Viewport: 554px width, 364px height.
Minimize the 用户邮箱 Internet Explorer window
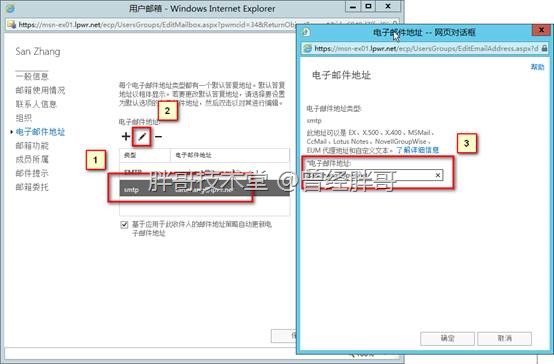click(353, 7)
